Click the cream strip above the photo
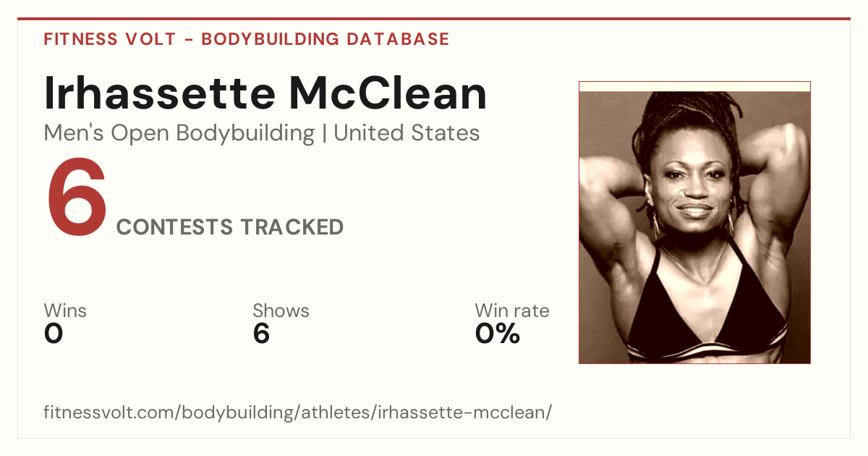 694,86
